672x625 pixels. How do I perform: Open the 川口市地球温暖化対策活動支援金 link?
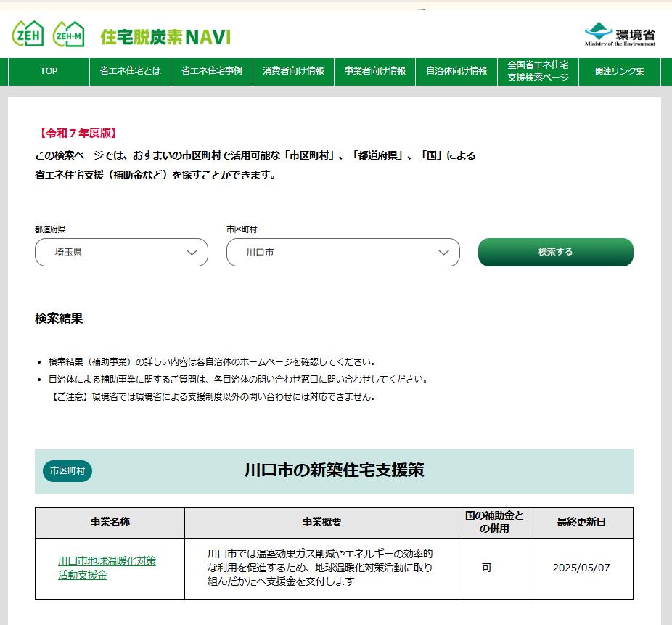click(x=109, y=568)
